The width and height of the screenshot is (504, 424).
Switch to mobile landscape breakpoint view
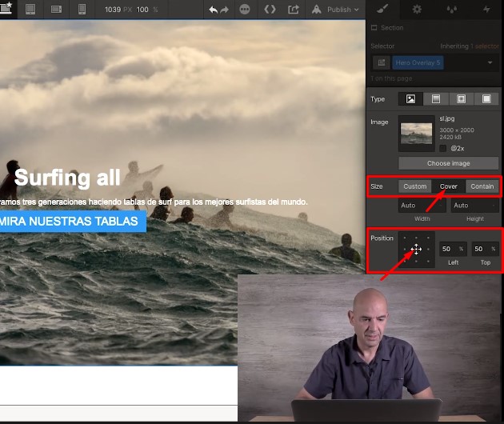tap(56, 10)
